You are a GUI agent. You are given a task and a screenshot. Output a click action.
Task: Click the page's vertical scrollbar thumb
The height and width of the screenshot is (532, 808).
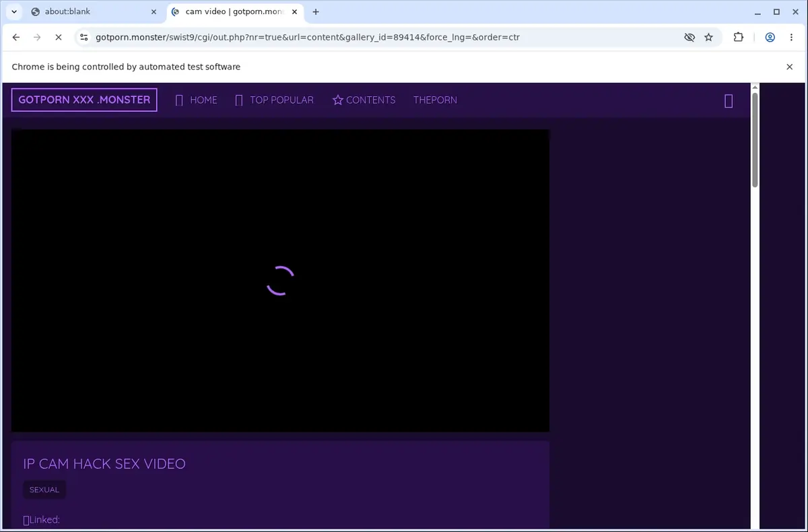(x=755, y=139)
